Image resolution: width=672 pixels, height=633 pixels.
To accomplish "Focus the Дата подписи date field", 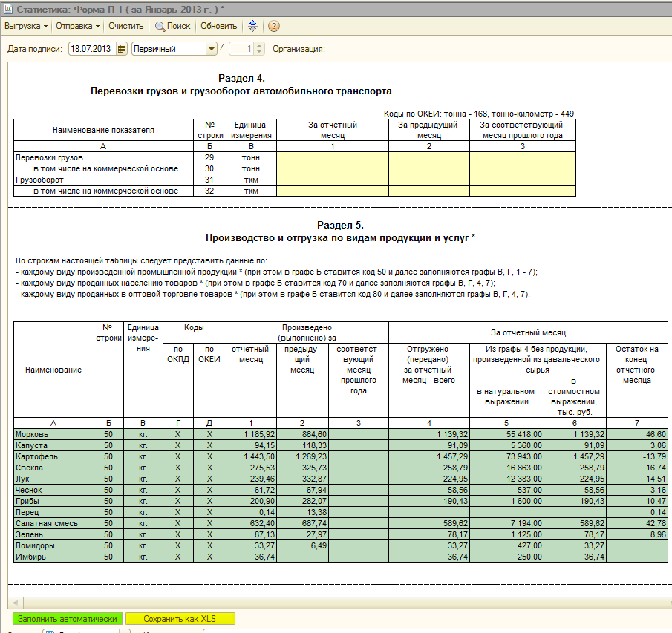I will coord(93,49).
